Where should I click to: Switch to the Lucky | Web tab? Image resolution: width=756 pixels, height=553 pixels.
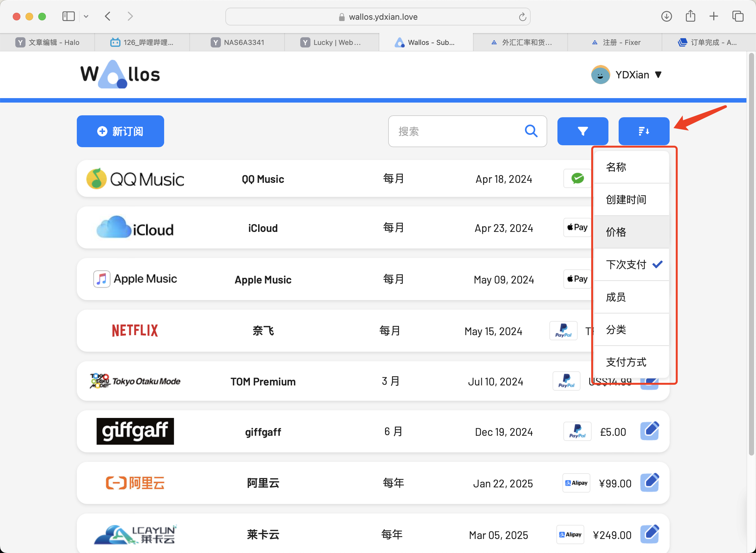pyautogui.click(x=331, y=42)
